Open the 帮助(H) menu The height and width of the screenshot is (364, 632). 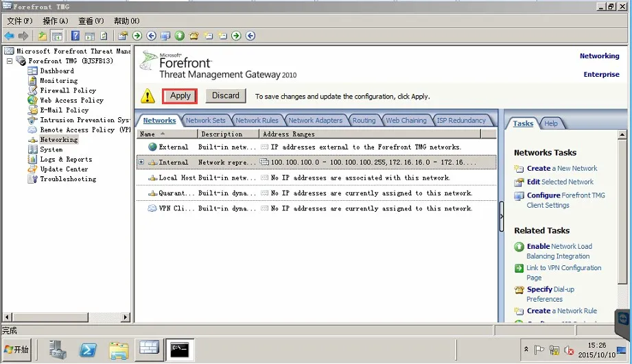[x=126, y=21]
